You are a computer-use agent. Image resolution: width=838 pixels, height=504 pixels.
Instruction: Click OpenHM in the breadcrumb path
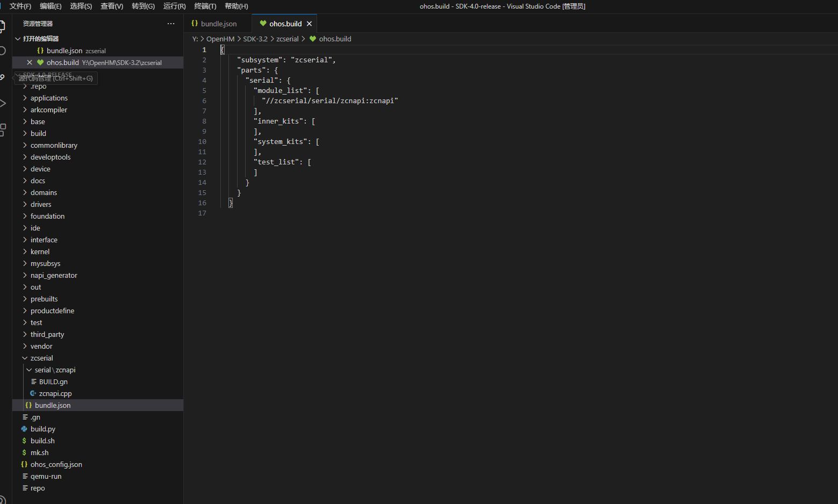pyautogui.click(x=220, y=39)
